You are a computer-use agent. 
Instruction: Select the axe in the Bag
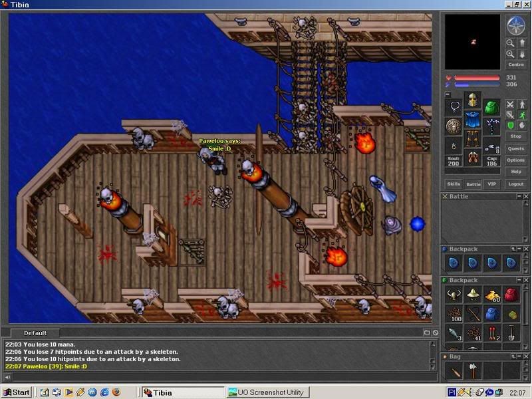[473, 370]
